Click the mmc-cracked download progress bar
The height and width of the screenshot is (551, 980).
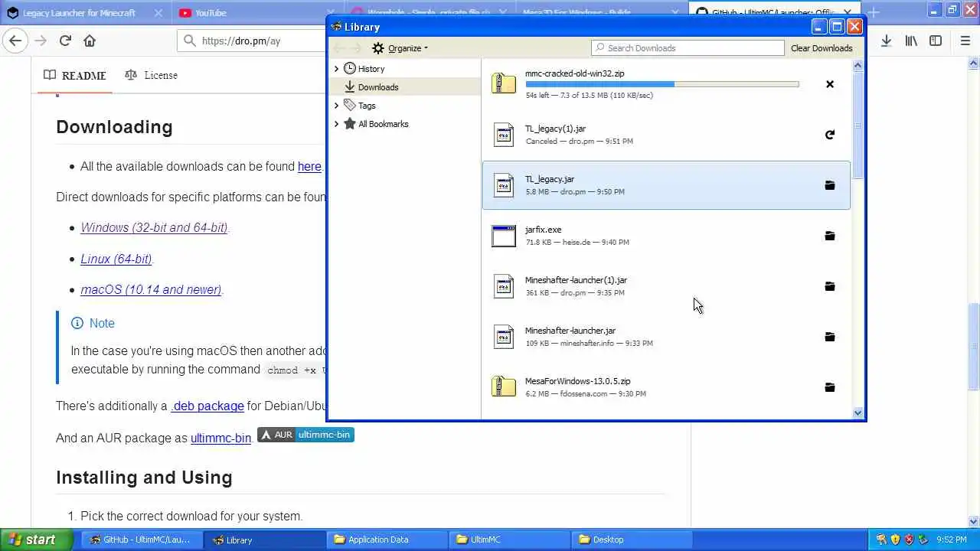pos(662,84)
